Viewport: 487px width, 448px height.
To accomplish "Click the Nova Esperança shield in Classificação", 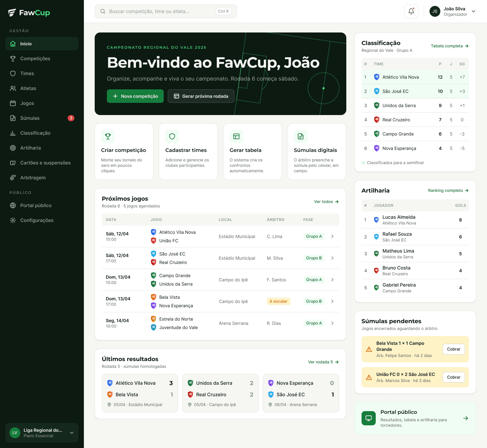I will click(377, 148).
